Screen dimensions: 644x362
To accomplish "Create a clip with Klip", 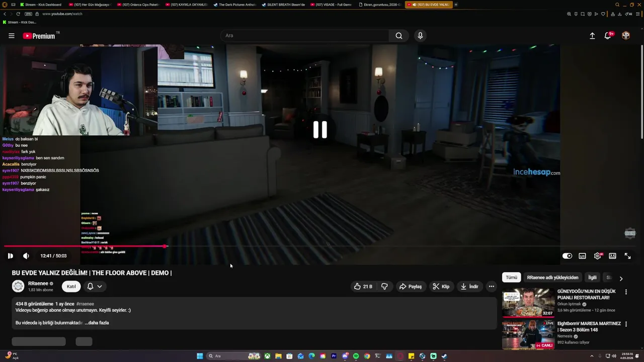I will tap(441, 287).
